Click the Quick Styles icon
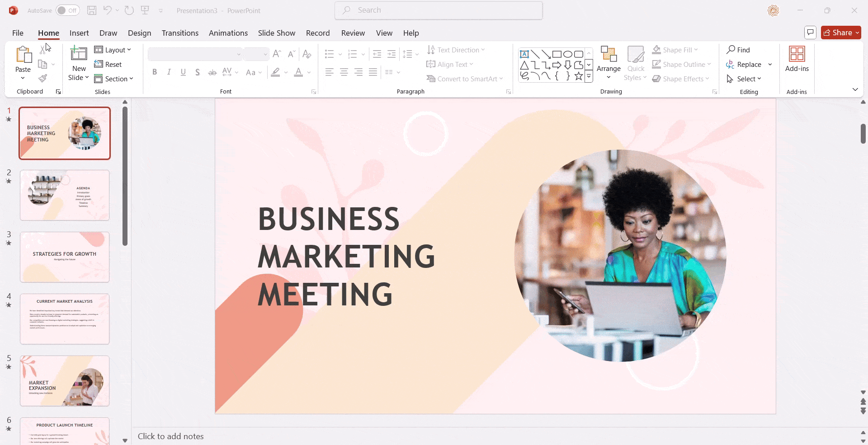 coord(636,63)
